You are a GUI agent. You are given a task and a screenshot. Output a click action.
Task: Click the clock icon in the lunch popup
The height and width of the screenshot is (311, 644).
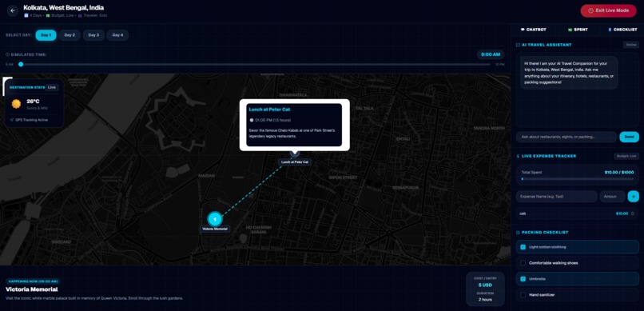(252, 120)
